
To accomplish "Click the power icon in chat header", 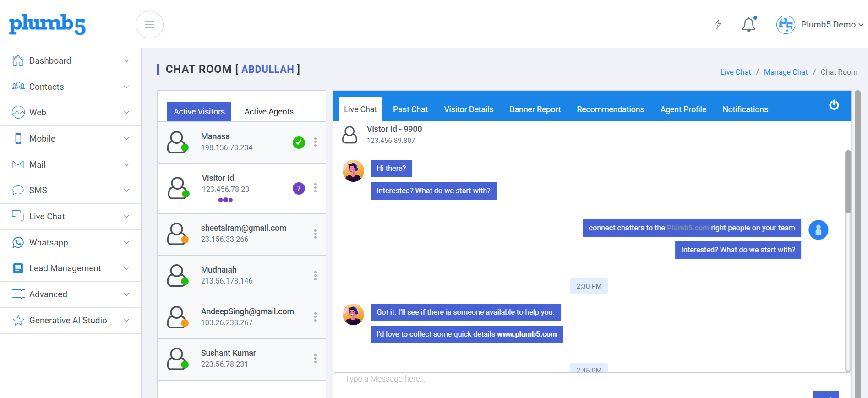I will (834, 105).
